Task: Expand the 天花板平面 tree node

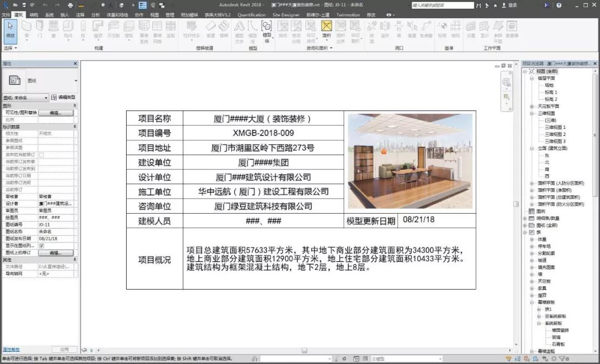Action: (532, 107)
